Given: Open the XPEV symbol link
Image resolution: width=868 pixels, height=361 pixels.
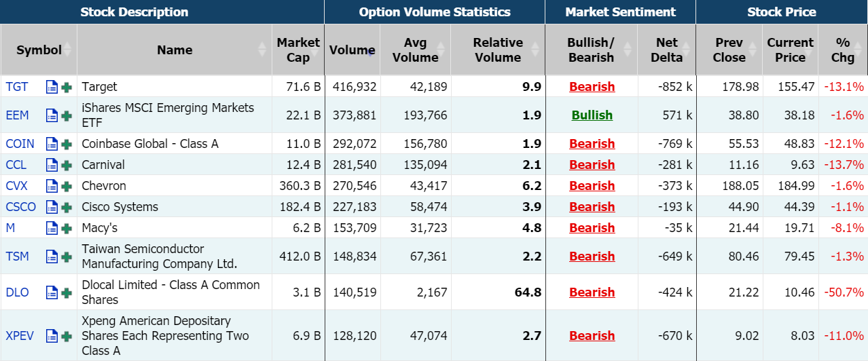Looking at the screenshot, I should coord(20,336).
